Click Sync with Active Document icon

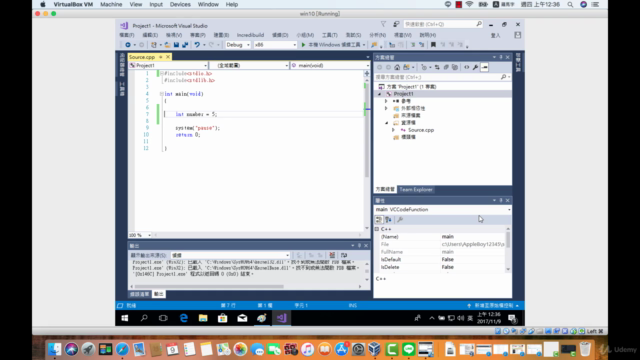(x=437, y=67)
